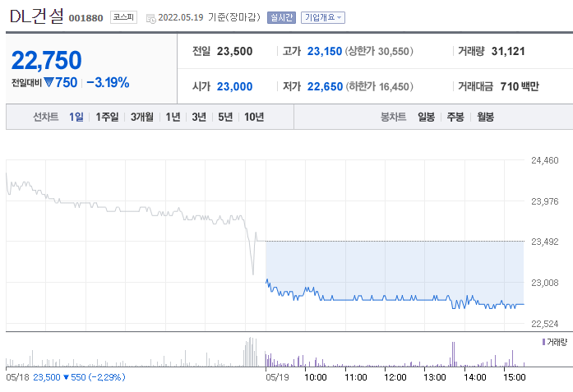Click the DL건설 stock name
Image resolution: width=573 pixels, height=392 pixels.
37,16
